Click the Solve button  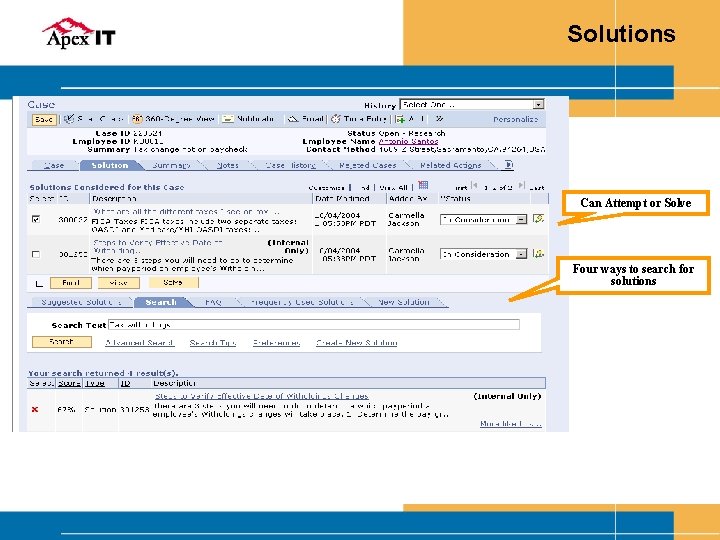coord(173,282)
